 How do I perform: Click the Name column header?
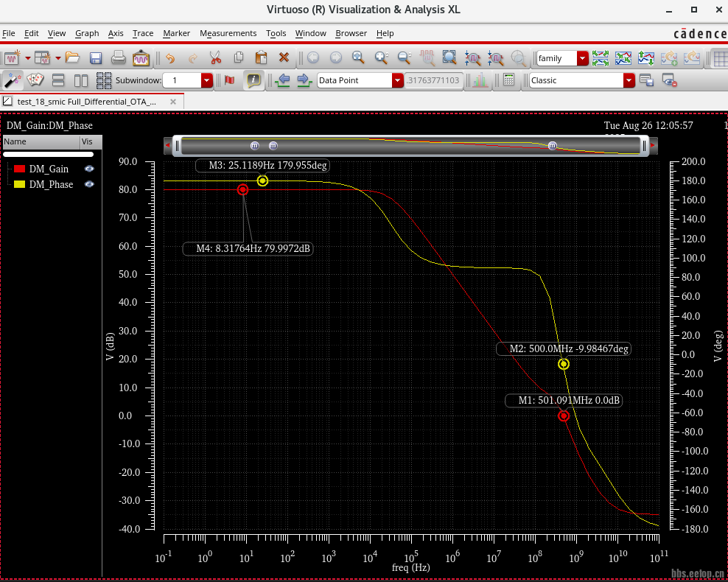click(41, 142)
